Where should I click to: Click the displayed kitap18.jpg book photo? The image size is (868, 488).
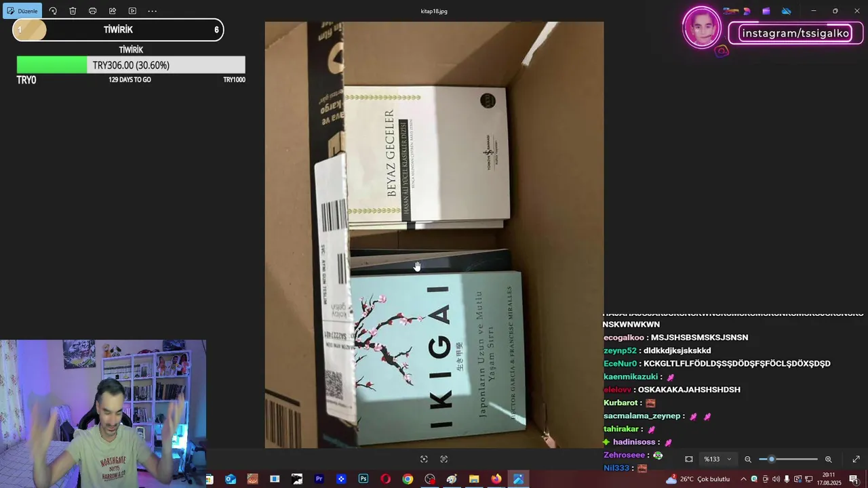434,235
